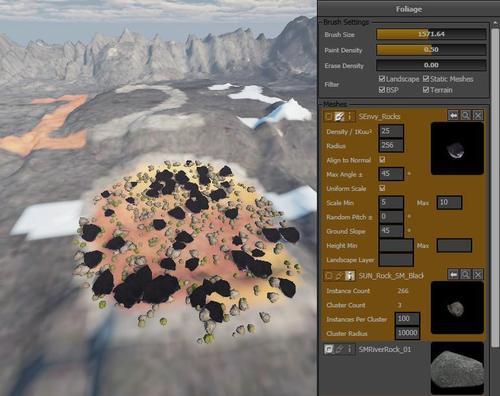Adjust the Paint Density slider
This screenshot has width=500, height=396.
pos(431,50)
